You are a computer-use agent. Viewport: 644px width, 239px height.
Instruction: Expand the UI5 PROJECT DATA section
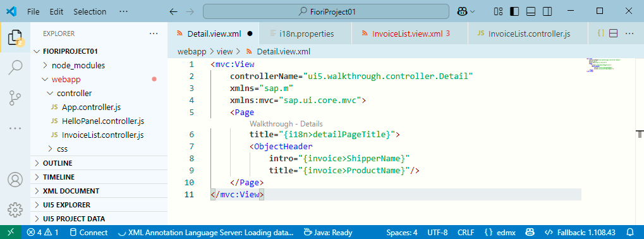(99, 219)
